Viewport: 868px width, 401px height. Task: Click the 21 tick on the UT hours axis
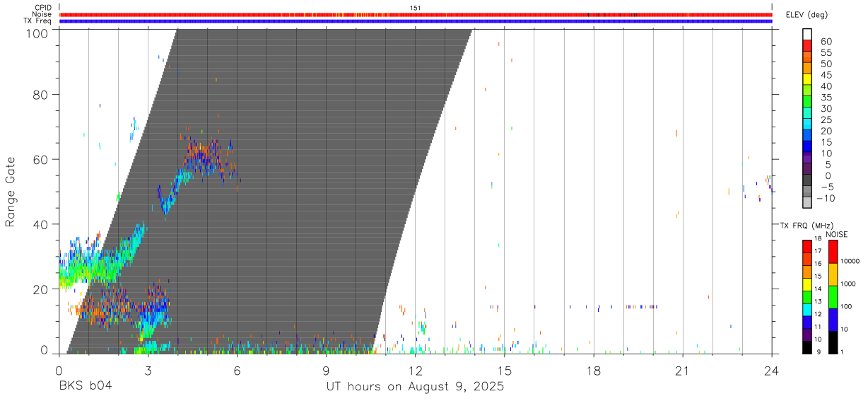(x=682, y=370)
